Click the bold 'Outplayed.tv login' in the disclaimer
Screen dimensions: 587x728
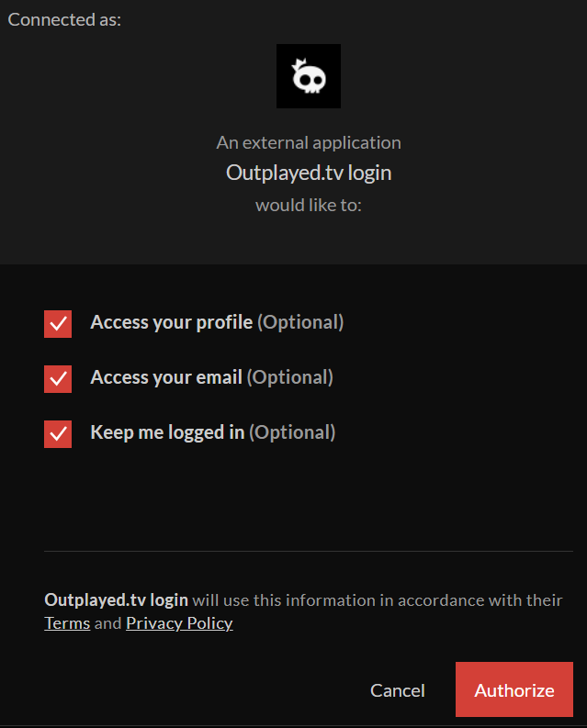coord(116,599)
